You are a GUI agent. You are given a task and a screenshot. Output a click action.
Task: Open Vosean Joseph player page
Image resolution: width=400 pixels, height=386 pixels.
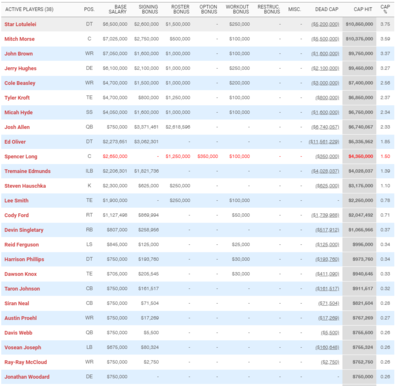coord(23,347)
